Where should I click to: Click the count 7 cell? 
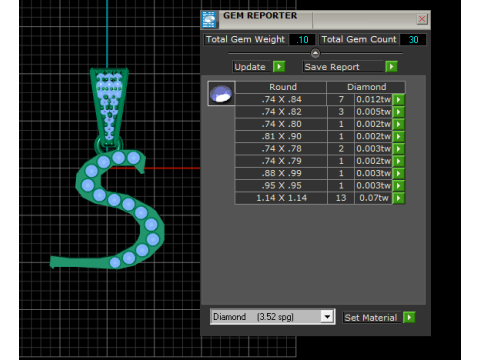tap(341, 99)
